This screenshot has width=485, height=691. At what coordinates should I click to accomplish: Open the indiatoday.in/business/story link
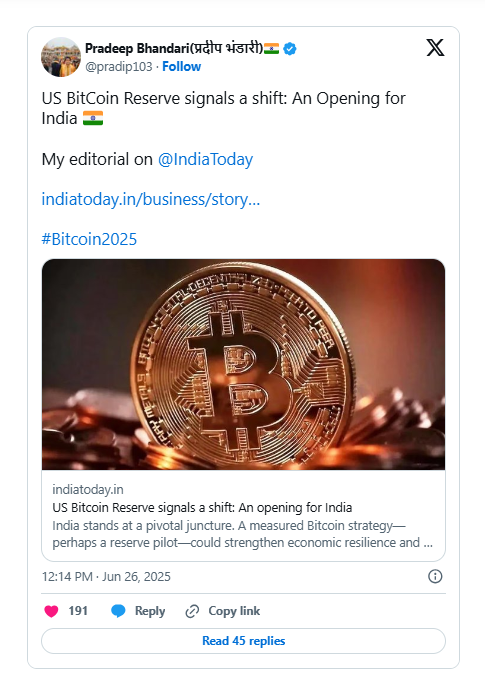click(x=151, y=199)
